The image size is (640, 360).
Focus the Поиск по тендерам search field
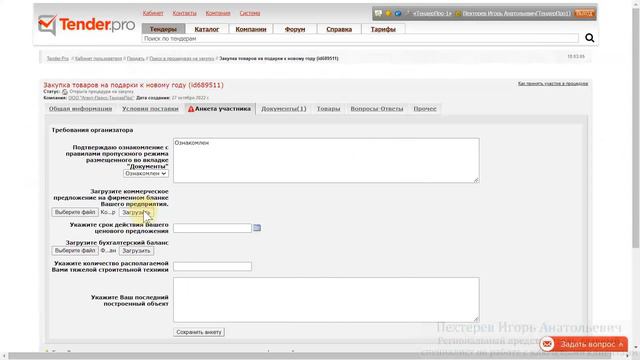pos(360,38)
